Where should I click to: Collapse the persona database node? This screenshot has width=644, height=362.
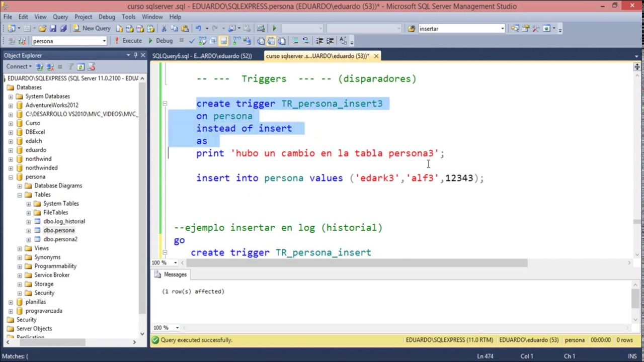tap(11, 177)
